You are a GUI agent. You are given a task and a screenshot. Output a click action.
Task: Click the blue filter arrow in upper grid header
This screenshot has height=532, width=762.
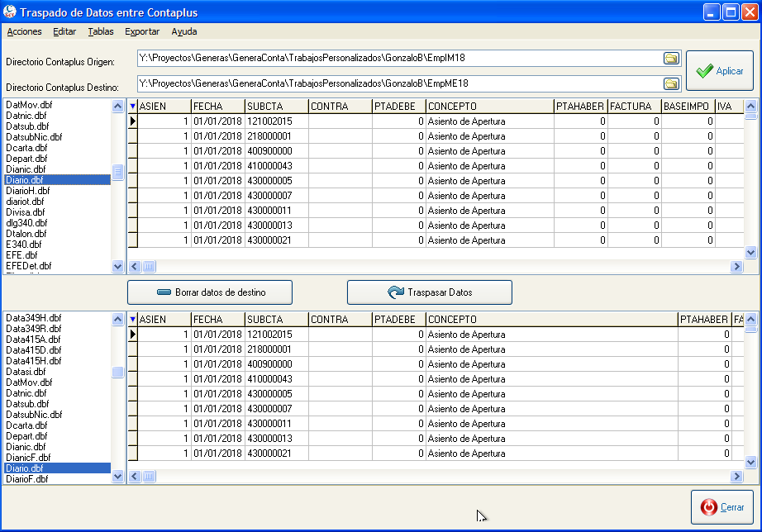[133, 107]
